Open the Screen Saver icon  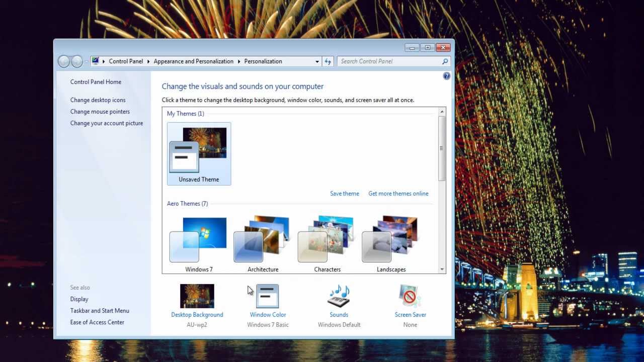410,296
